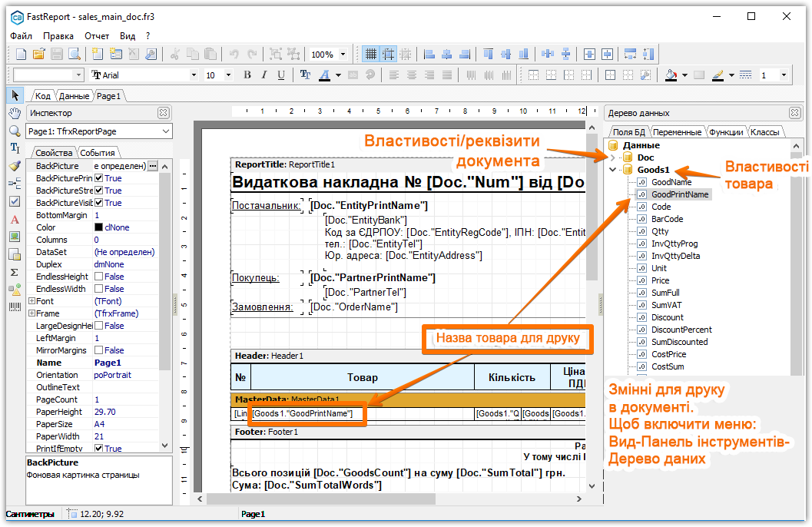Toggle the EndlessHeight checkbox
Image resolution: width=812 pixels, height=527 pixels.
(99, 277)
